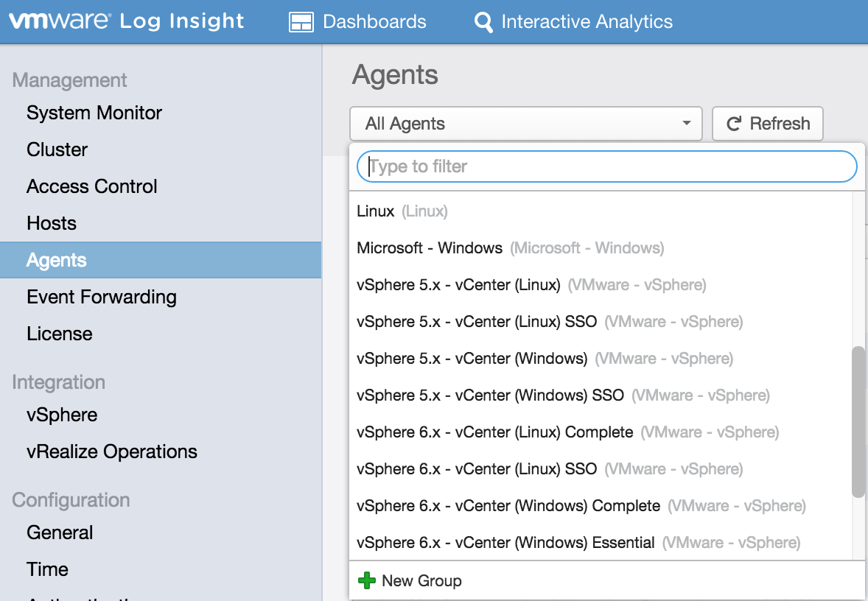
Task: Click the Dashboards grid icon
Action: pyautogui.click(x=301, y=22)
